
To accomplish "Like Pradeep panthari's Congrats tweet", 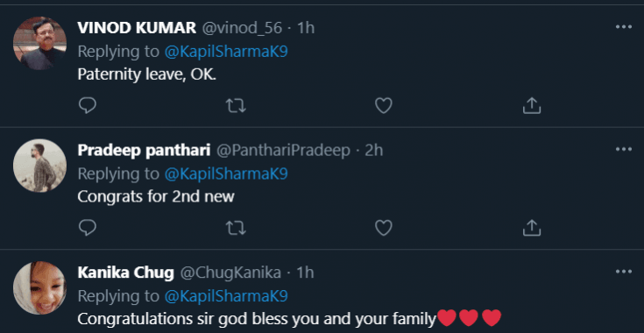I will pos(384,228).
